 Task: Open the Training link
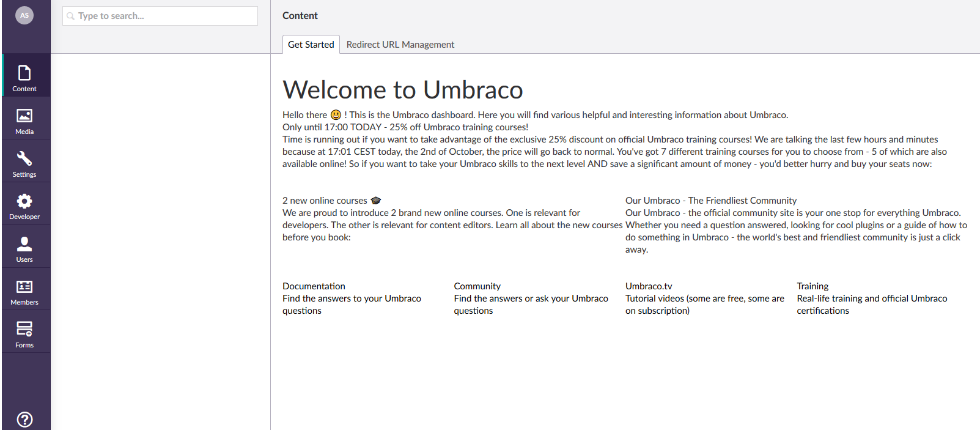(x=812, y=286)
